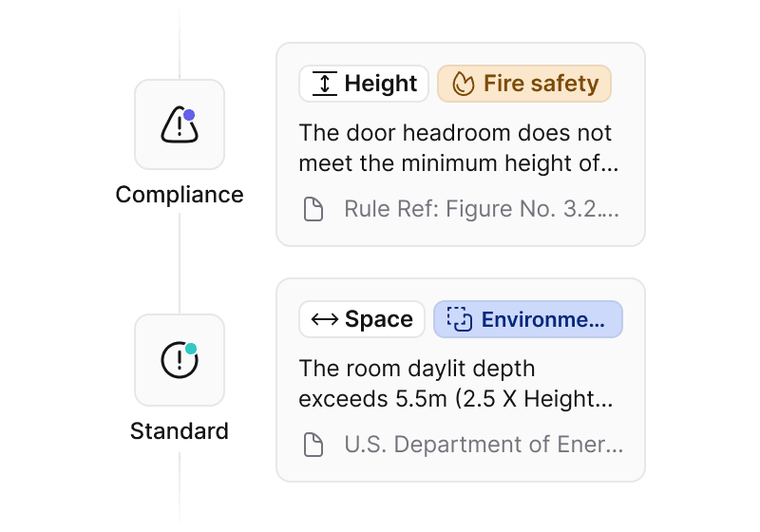This screenshot has height=532, width=760.
Task: Click the vertical arrows icon beside Height
Action: pos(324,84)
